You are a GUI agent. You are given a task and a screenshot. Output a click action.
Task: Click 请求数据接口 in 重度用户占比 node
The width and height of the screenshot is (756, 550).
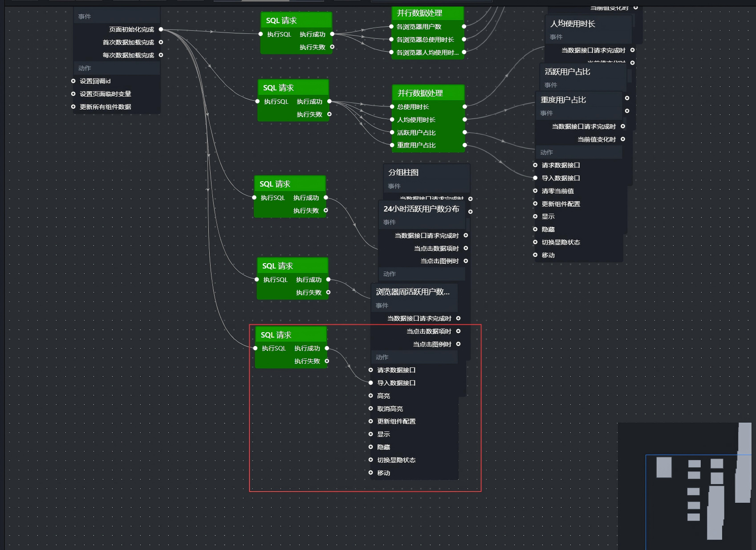click(x=561, y=165)
